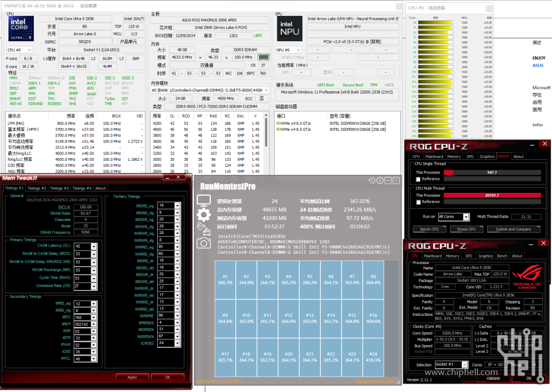Click the TPM label in HWiNFO

[373, 85]
